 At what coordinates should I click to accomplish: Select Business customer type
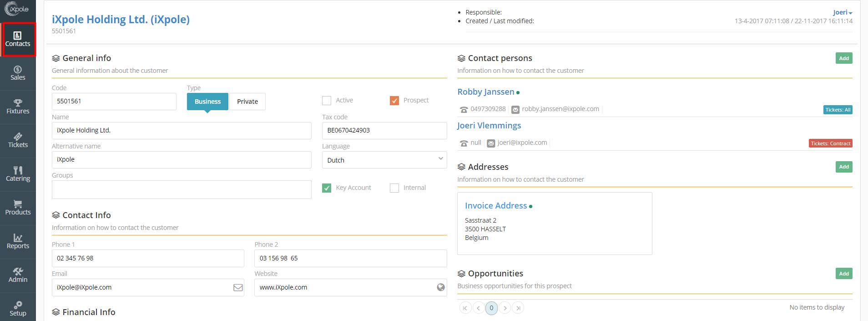(207, 102)
